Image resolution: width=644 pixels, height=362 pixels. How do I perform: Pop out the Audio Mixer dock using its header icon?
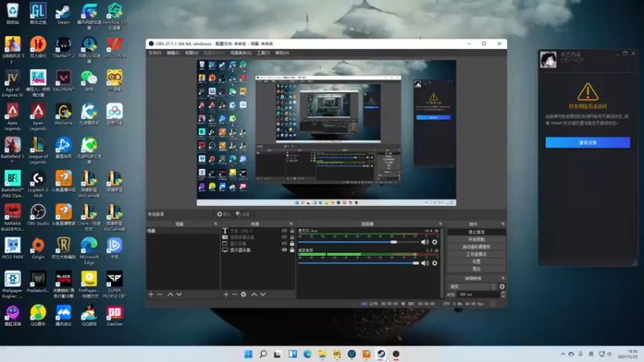click(440, 224)
